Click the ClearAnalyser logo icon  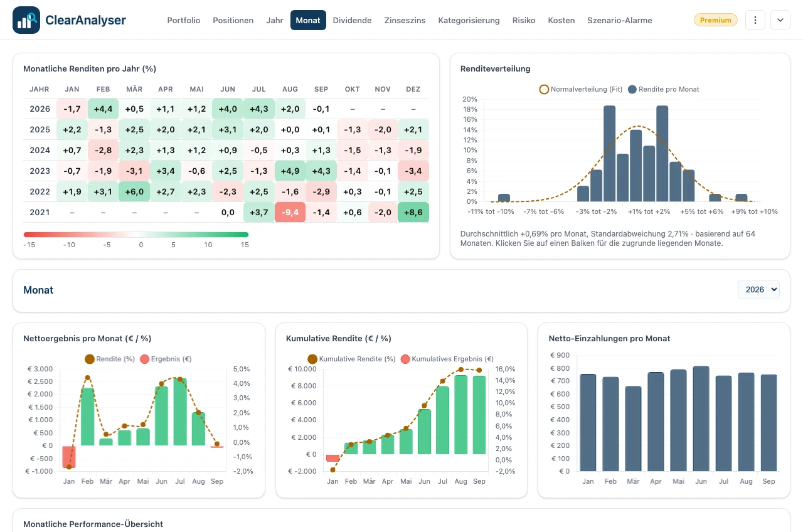point(26,20)
